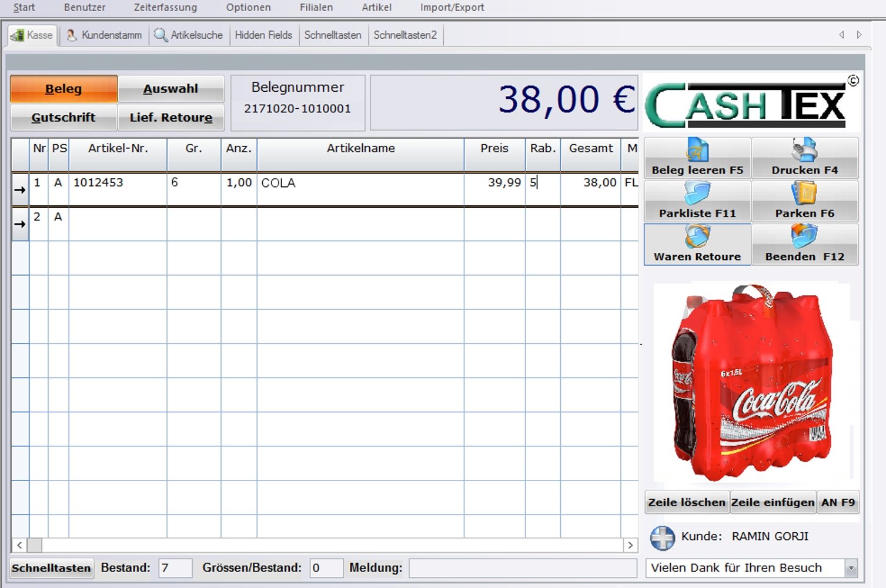Click the Auswahl button

[x=171, y=89]
